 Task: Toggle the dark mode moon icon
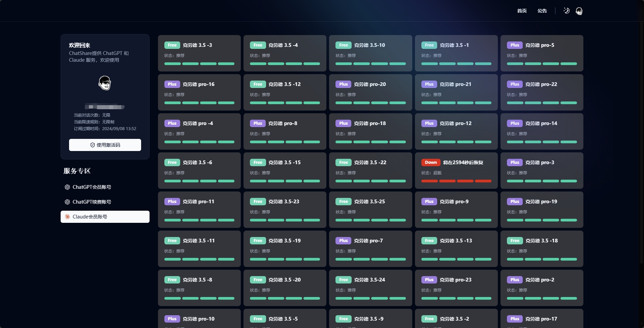coord(567,11)
